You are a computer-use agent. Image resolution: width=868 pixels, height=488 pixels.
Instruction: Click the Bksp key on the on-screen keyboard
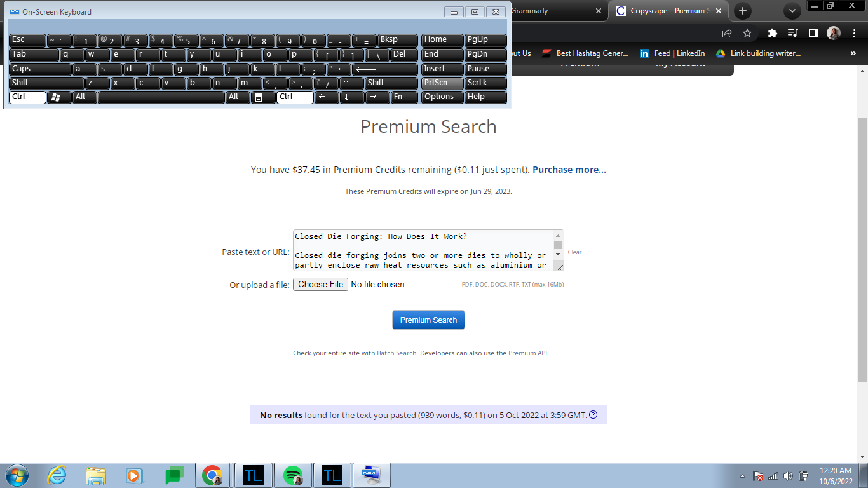pos(398,40)
